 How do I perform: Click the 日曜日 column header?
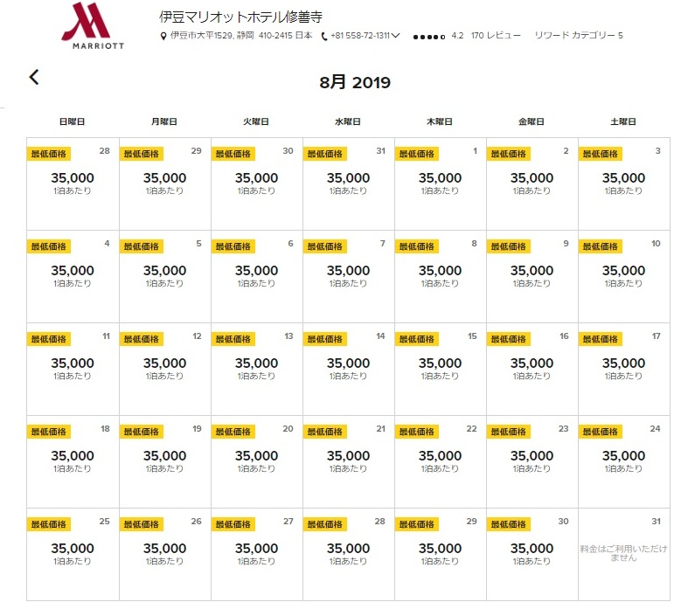click(72, 121)
